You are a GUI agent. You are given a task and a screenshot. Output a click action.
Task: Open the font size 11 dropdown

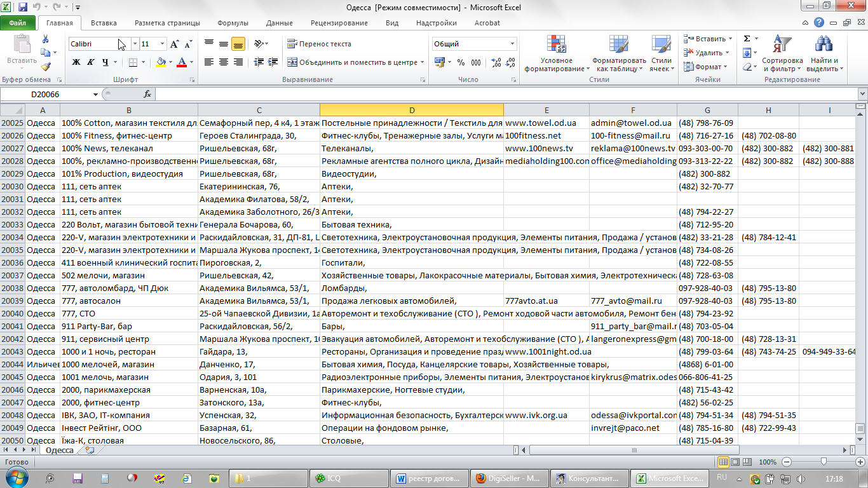163,44
